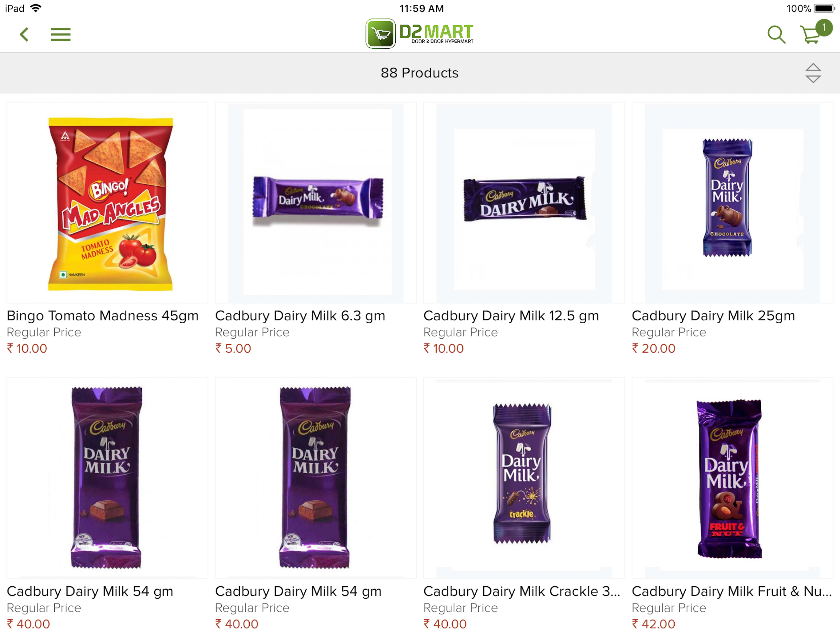Tap the D2 Mart logo
840x630 pixels.
pyautogui.click(x=420, y=34)
